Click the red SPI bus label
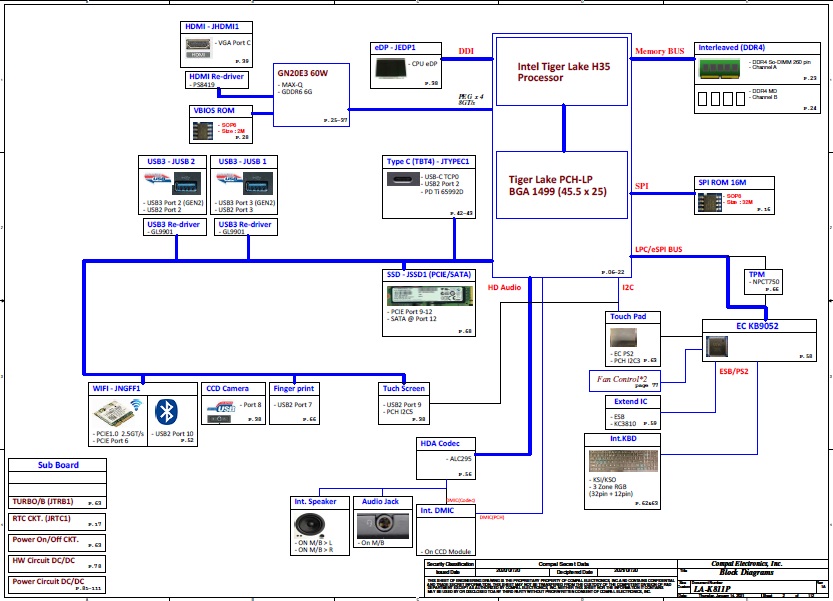 click(x=642, y=186)
